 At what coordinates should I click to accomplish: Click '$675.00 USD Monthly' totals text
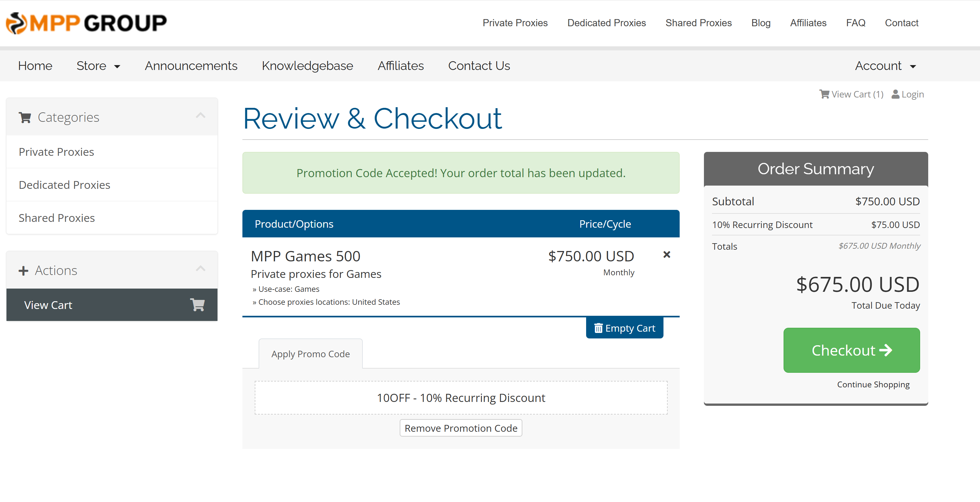point(879,246)
